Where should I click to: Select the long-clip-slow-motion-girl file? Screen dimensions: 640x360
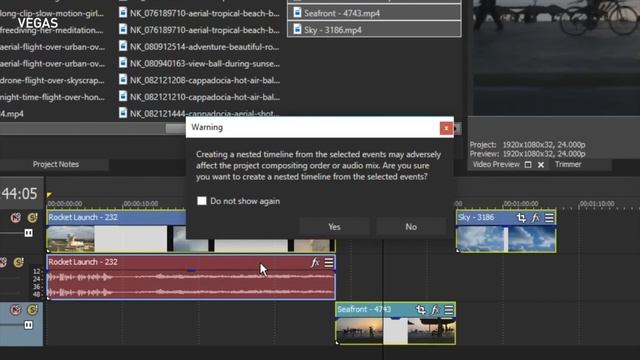point(52,13)
